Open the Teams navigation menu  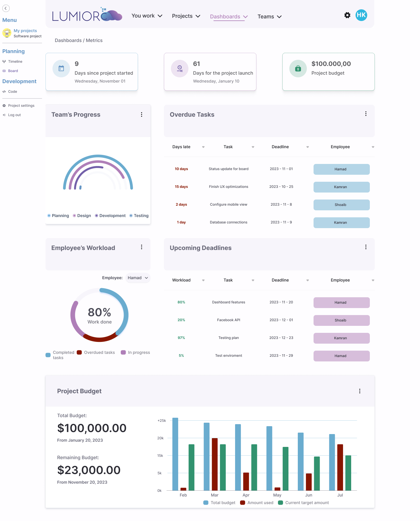coord(269,17)
